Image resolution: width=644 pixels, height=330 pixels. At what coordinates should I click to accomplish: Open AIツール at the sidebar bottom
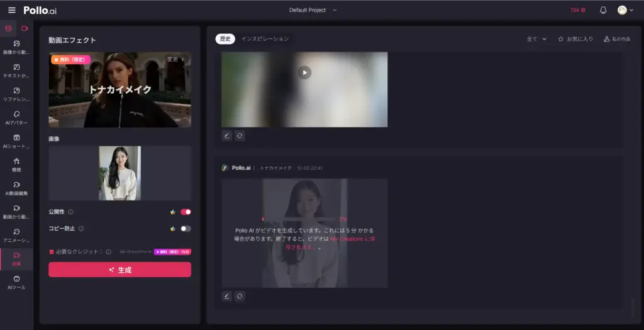point(16,282)
